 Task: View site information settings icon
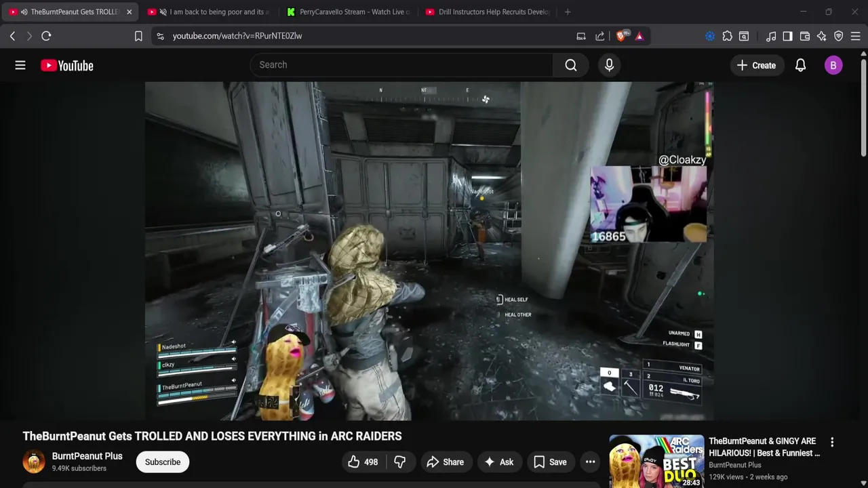click(x=160, y=36)
